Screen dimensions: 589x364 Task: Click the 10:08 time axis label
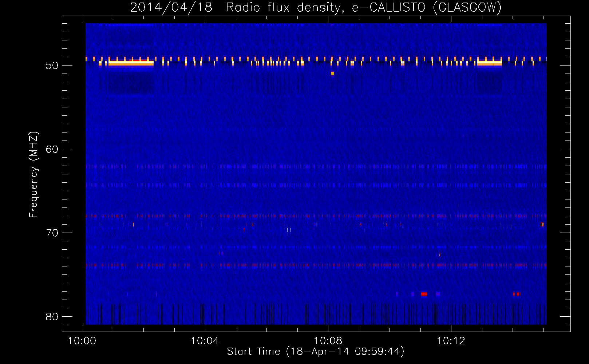pos(328,341)
